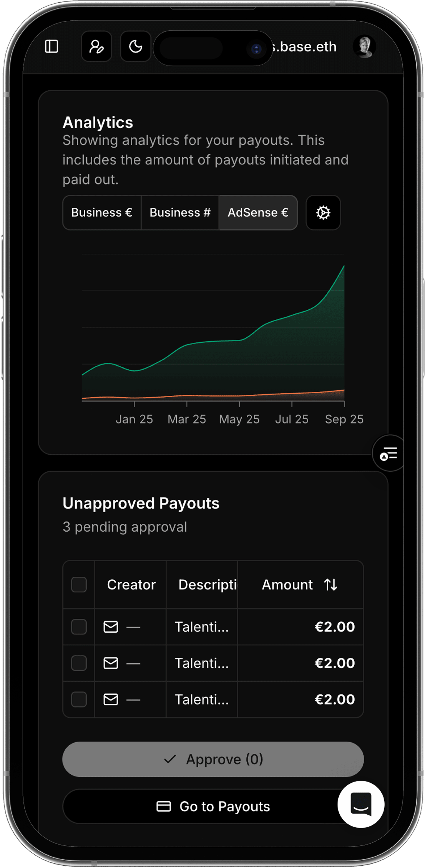Check the third payout row checkbox

(79, 700)
